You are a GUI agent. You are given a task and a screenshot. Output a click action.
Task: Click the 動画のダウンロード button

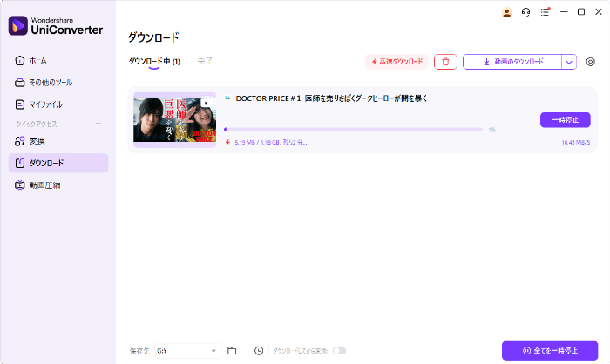(x=512, y=62)
